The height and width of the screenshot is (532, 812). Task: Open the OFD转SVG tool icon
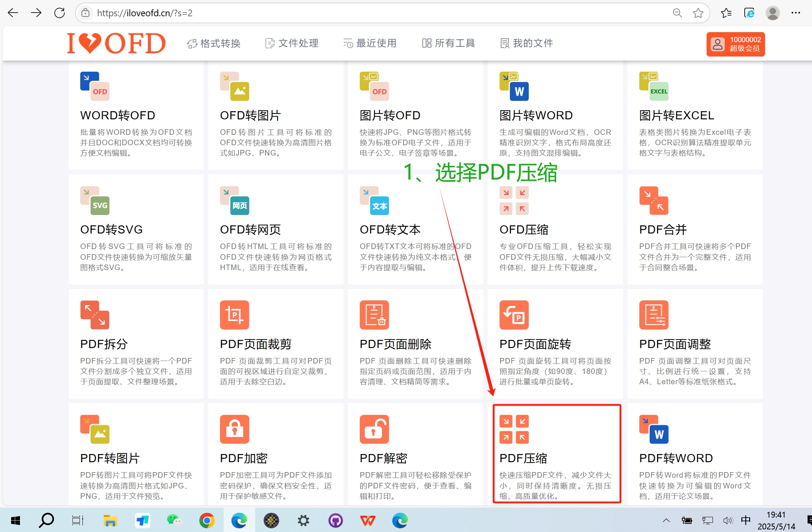click(x=95, y=201)
